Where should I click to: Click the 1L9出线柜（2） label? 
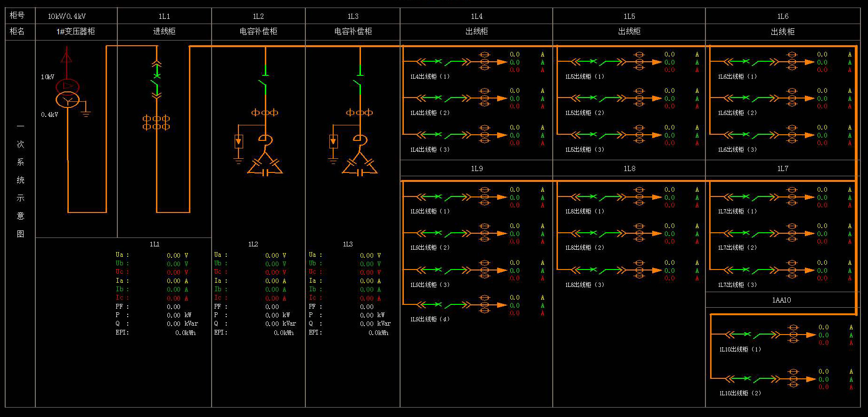click(430, 248)
